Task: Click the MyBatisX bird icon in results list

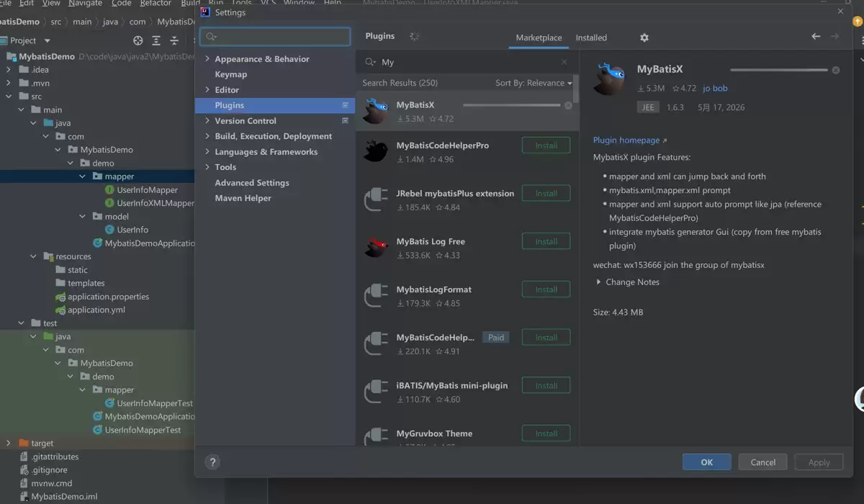Action: 376,112
